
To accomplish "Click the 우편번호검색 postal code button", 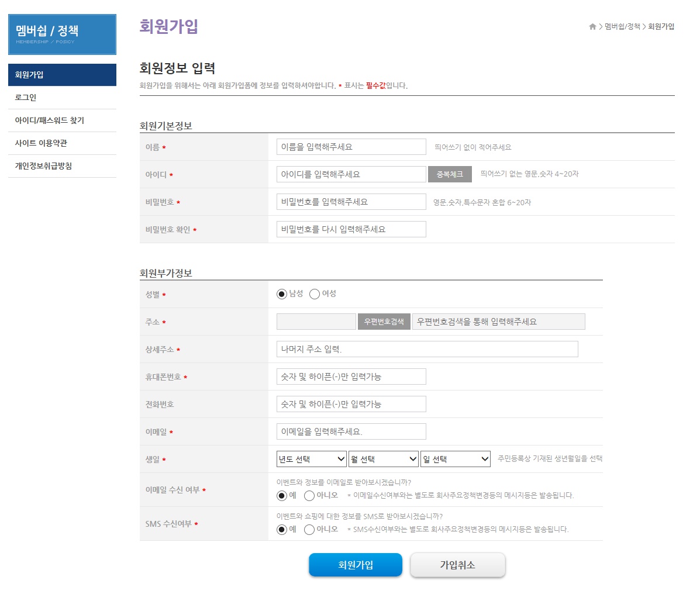I will [x=384, y=322].
